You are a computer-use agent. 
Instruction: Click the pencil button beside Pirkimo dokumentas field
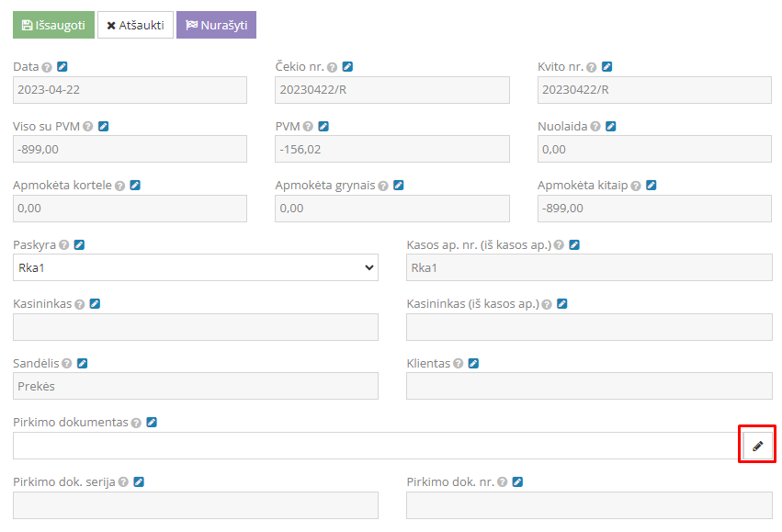(757, 446)
